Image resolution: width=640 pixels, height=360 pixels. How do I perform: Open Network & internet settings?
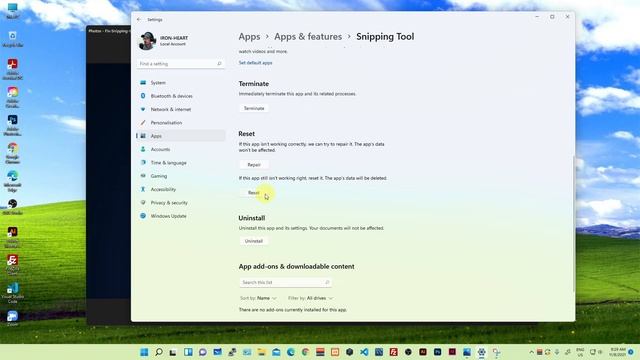coord(181,109)
